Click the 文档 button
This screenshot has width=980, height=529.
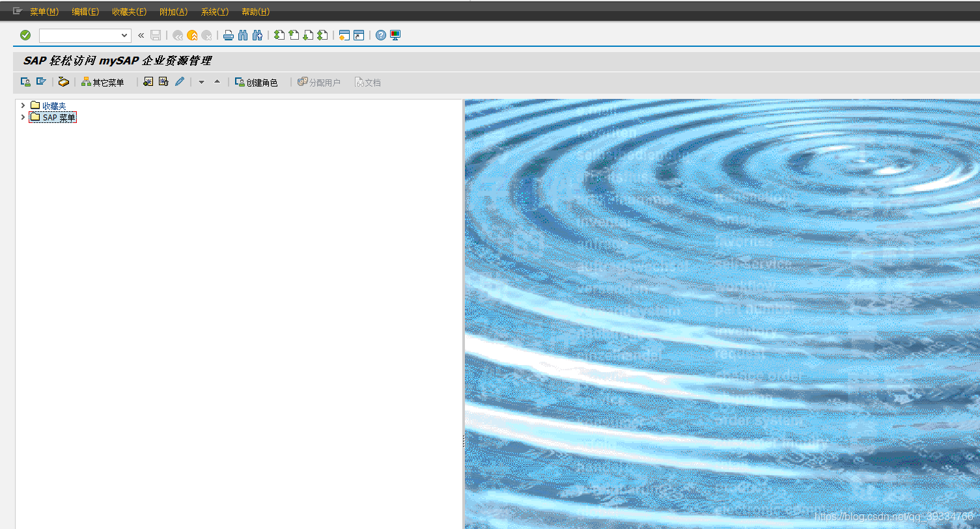pyautogui.click(x=368, y=82)
